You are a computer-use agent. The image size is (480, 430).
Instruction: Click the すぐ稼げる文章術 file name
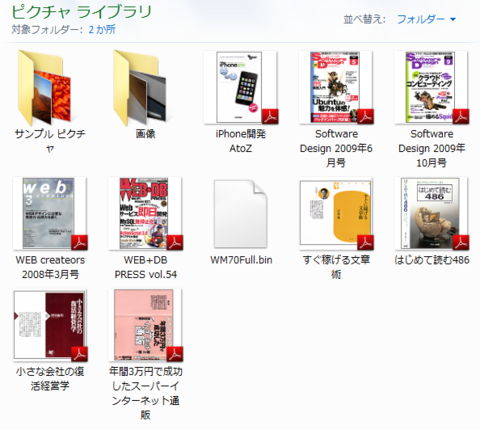[x=336, y=267]
